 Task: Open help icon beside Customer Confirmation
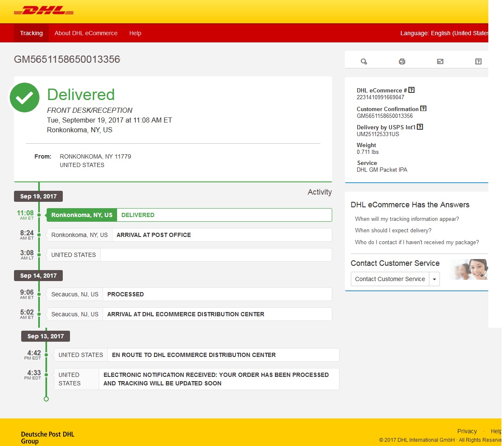point(423,109)
